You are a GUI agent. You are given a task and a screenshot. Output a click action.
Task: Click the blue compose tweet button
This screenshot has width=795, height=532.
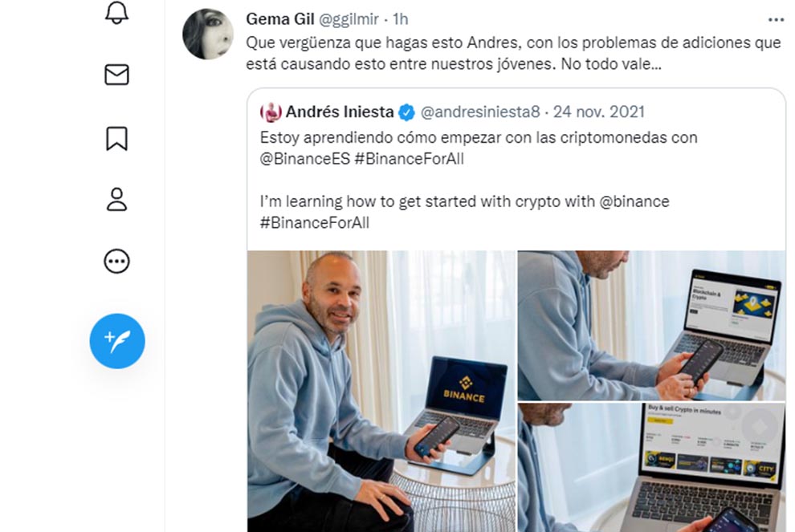point(117,341)
